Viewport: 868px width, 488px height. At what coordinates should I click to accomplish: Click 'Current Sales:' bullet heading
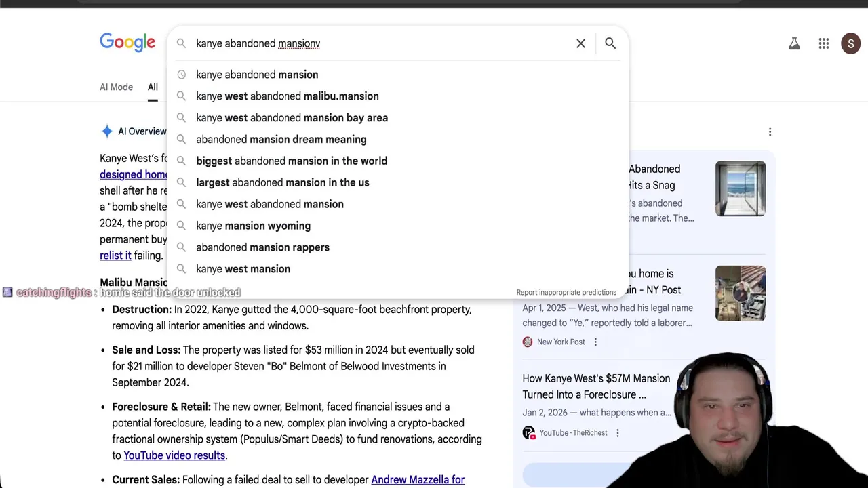pos(146,480)
